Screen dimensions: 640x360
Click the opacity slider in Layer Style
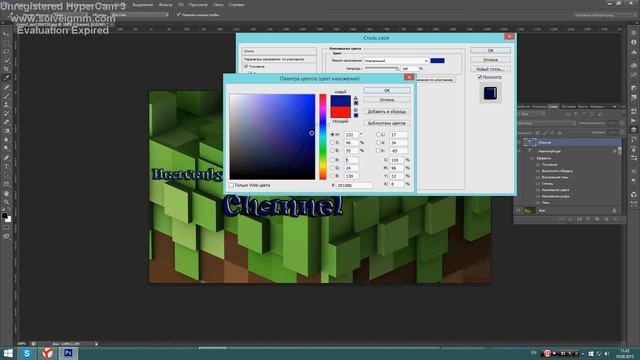(x=382, y=69)
